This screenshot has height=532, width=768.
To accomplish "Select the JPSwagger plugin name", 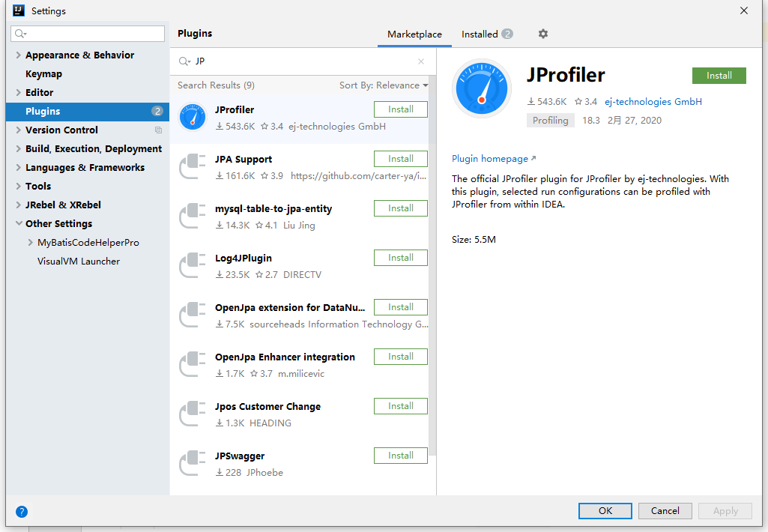I will coord(240,456).
